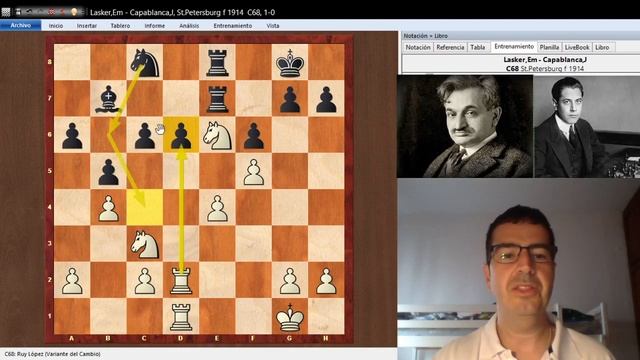Viewport: 640px width, 360px height.
Task: Click the lightbulb hint icon in title bar
Action: coord(74,12)
